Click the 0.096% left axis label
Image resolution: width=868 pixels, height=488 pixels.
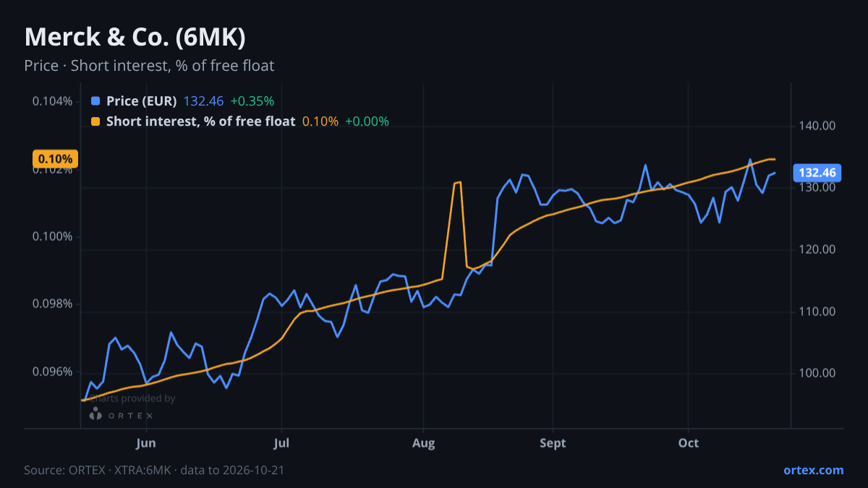click(x=52, y=372)
